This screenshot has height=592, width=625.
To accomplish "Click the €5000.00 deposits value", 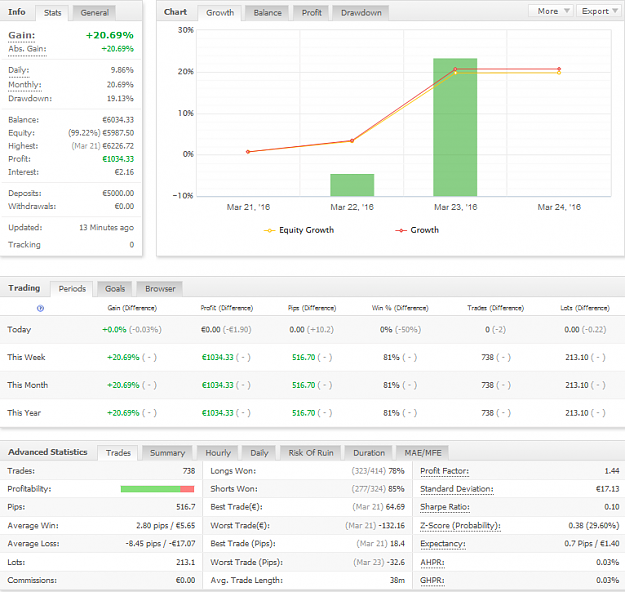I will [x=118, y=193].
